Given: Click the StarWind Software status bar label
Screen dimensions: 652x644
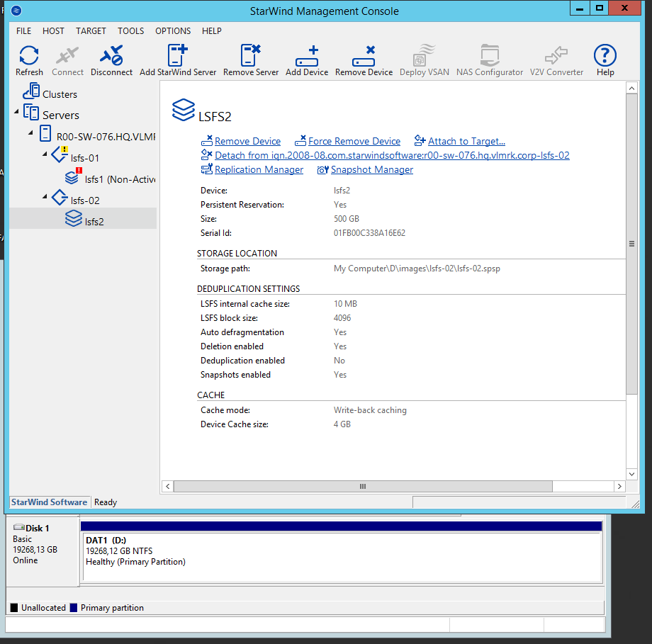Looking at the screenshot, I should coord(49,502).
